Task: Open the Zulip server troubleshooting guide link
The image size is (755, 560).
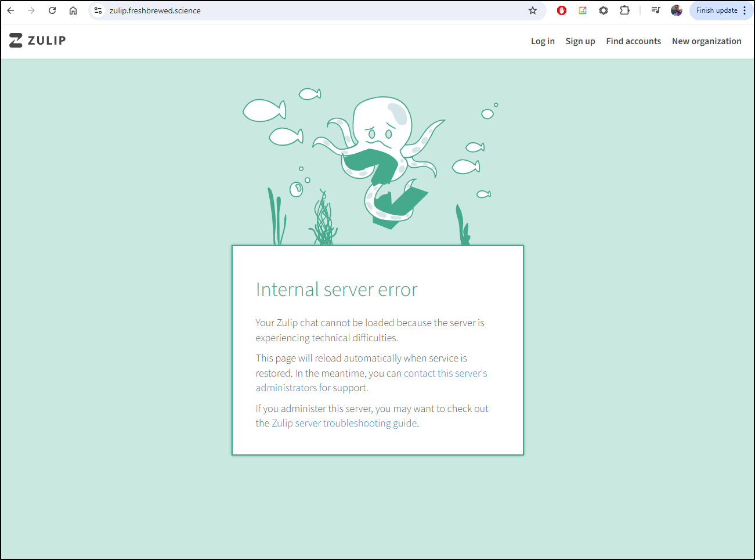Action: pos(344,423)
